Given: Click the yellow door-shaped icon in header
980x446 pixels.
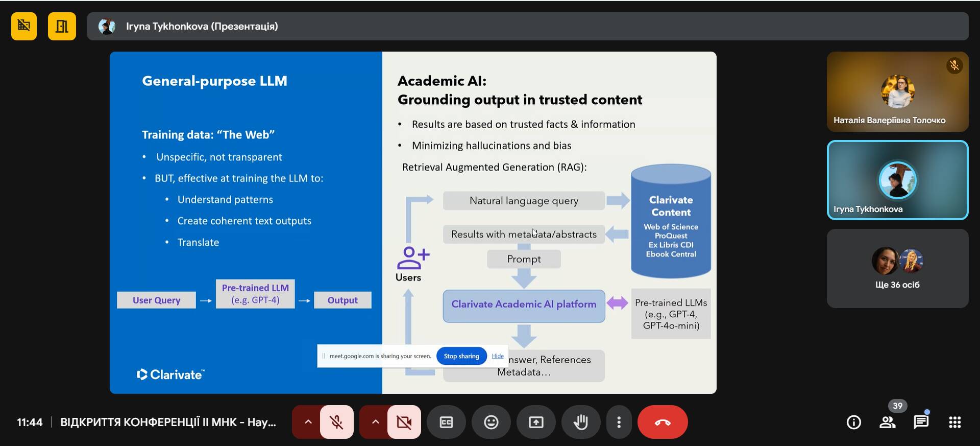Looking at the screenshot, I should point(62,26).
